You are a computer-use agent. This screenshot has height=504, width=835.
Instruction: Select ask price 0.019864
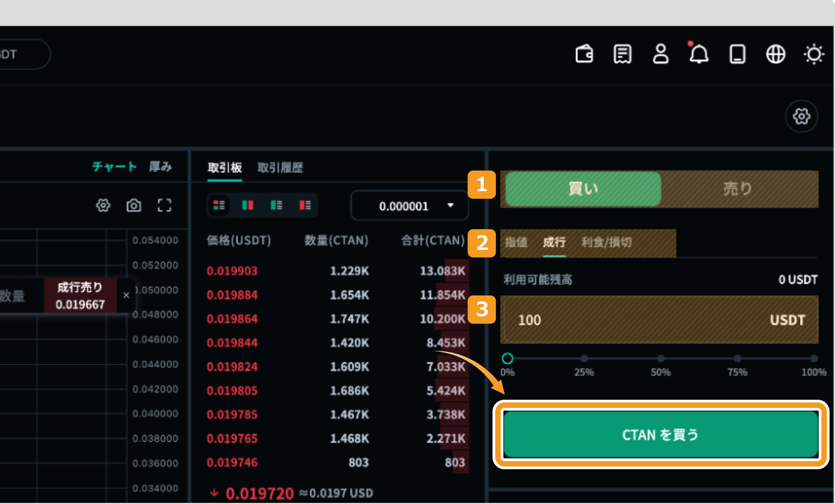pyautogui.click(x=232, y=319)
